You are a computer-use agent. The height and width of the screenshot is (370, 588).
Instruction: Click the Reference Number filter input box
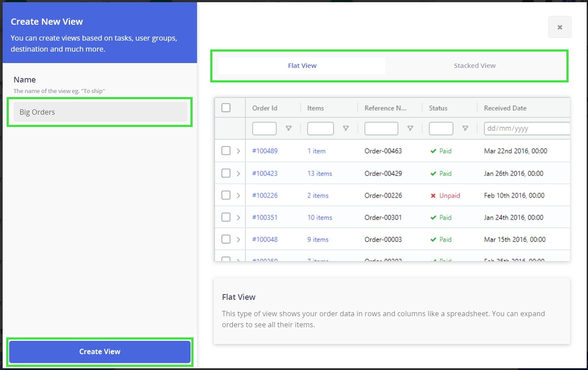381,128
